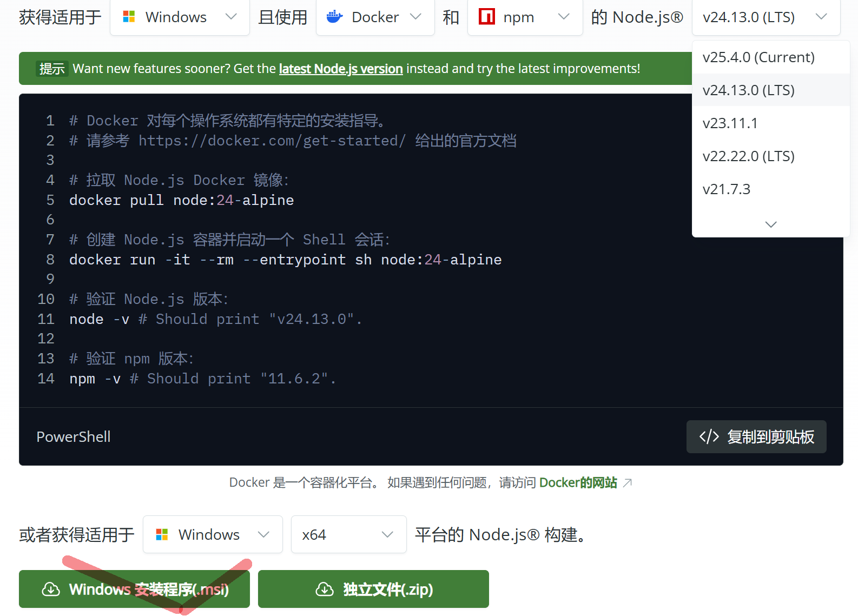Click Windows logo in top OS dropdown

tap(129, 17)
